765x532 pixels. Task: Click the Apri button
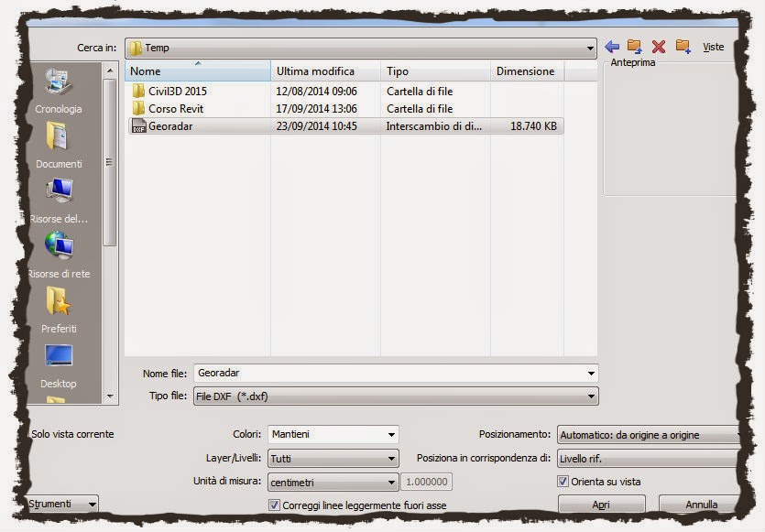point(602,504)
